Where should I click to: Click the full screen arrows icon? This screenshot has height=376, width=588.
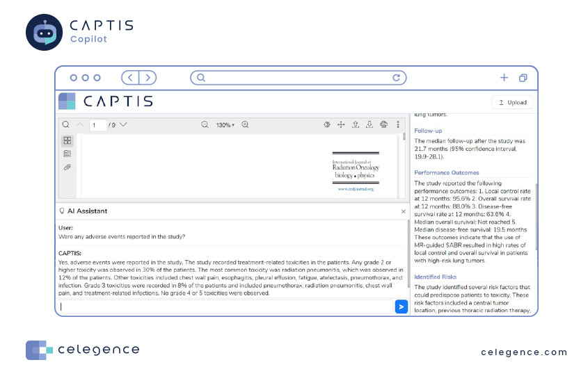(x=341, y=124)
